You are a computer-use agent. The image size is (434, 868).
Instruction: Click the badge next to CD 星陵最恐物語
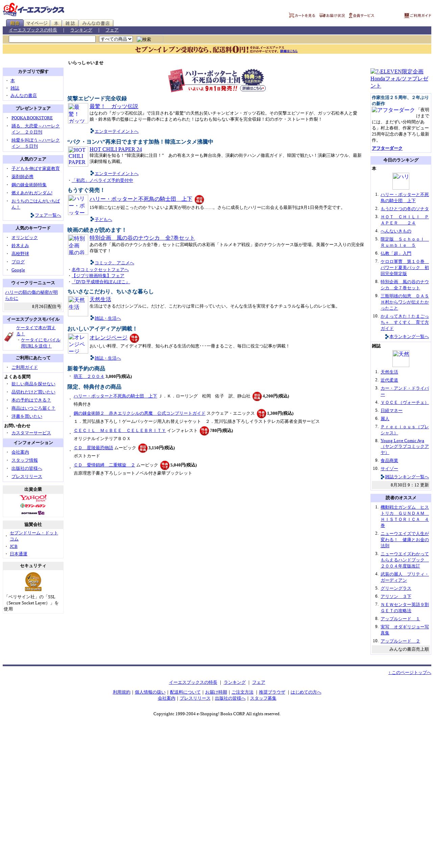(143, 448)
